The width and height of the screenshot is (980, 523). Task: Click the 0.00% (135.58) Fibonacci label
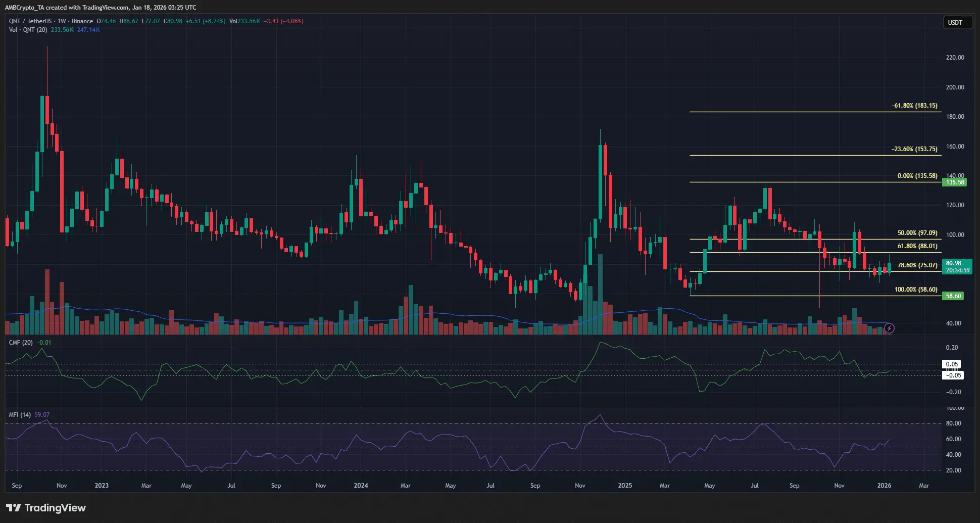click(x=917, y=176)
